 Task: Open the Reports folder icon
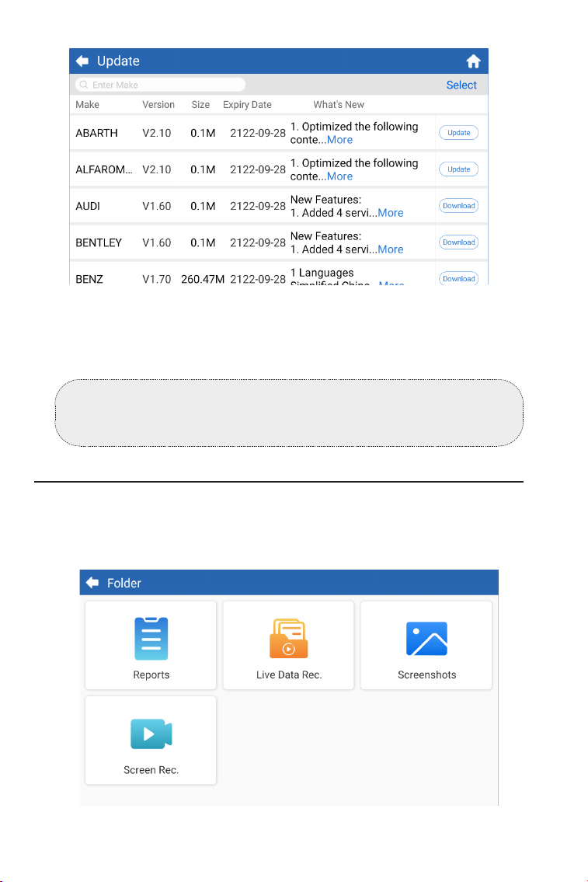151,639
